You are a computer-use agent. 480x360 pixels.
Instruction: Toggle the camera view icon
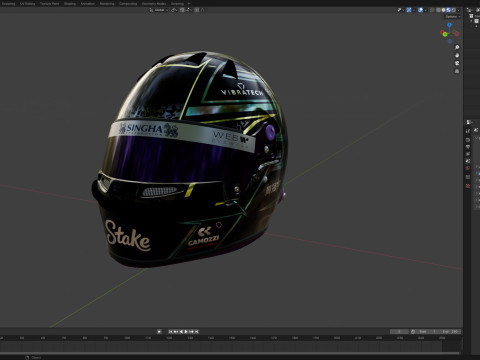coord(457,63)
